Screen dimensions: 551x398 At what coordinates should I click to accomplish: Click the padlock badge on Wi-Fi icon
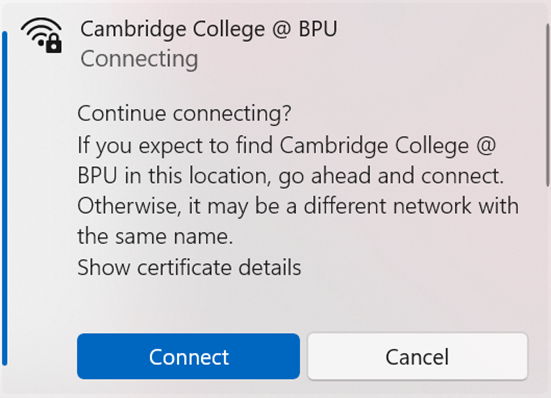pos(54,44)
